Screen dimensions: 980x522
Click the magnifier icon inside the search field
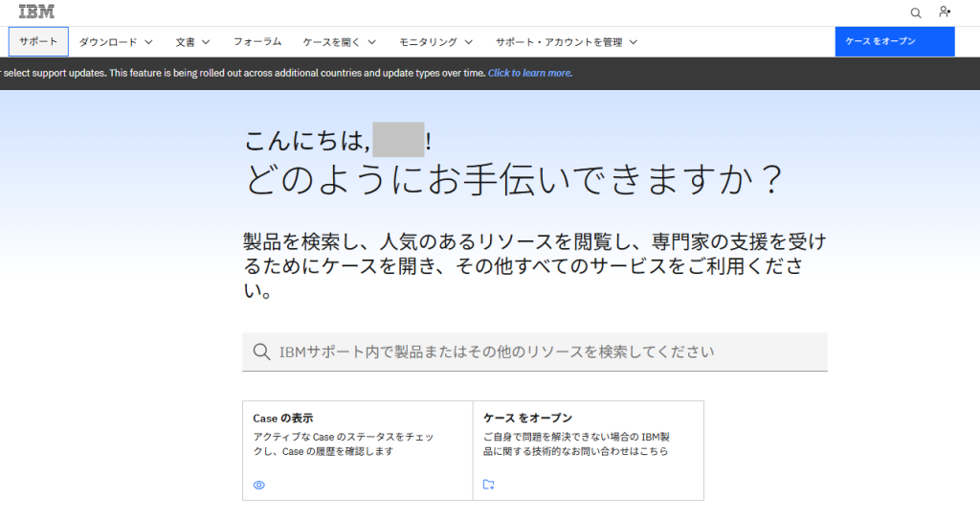261,352
